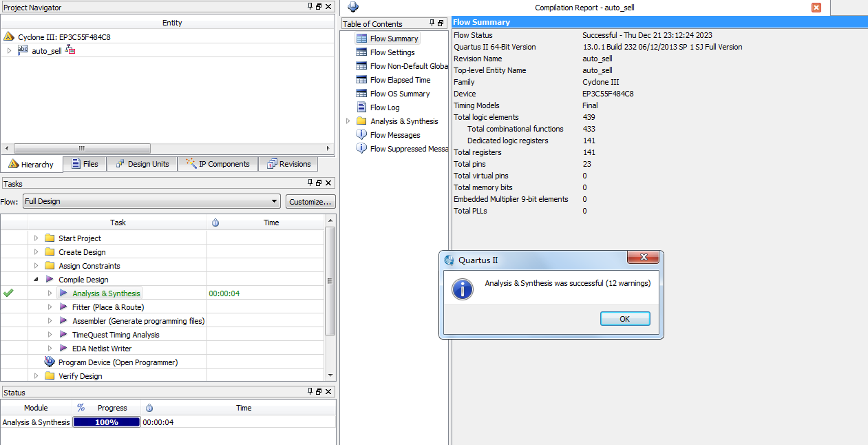
Task: Click the Entity column header
Action: click(172, 23)
